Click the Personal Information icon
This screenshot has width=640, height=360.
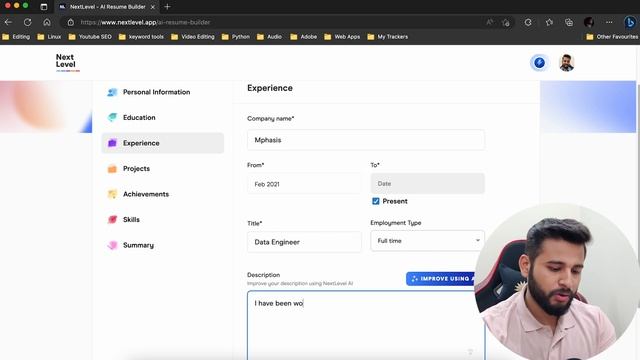coord(112,92)
